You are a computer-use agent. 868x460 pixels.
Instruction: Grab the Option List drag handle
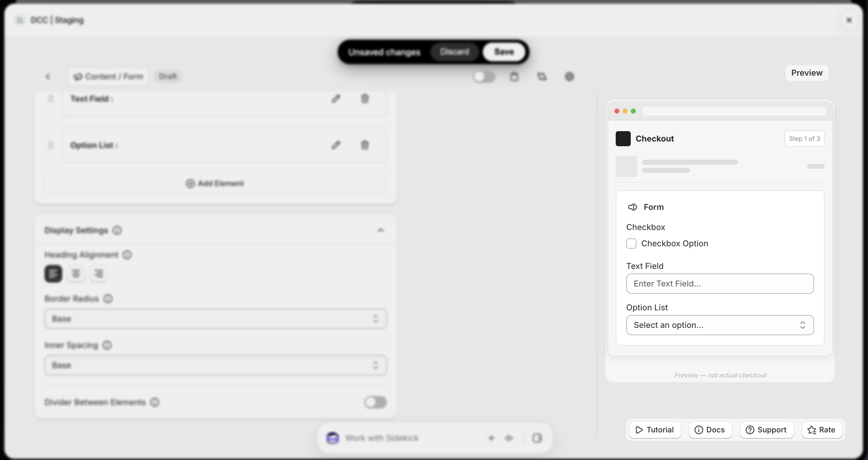click(51, 145)
